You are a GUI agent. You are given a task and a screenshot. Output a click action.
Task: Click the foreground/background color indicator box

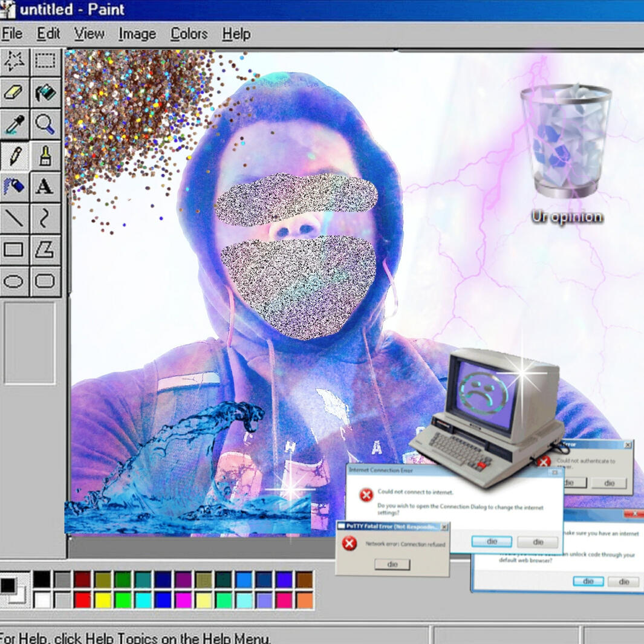[15, 590]
